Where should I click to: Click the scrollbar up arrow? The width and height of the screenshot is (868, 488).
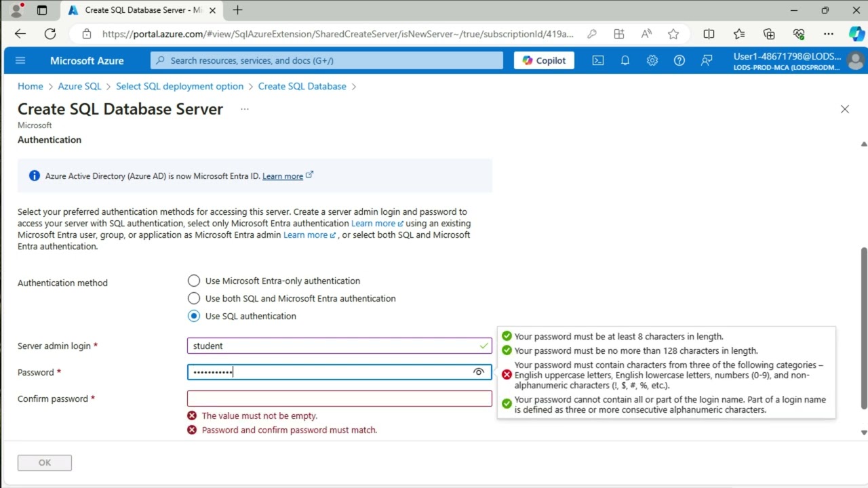864,144
